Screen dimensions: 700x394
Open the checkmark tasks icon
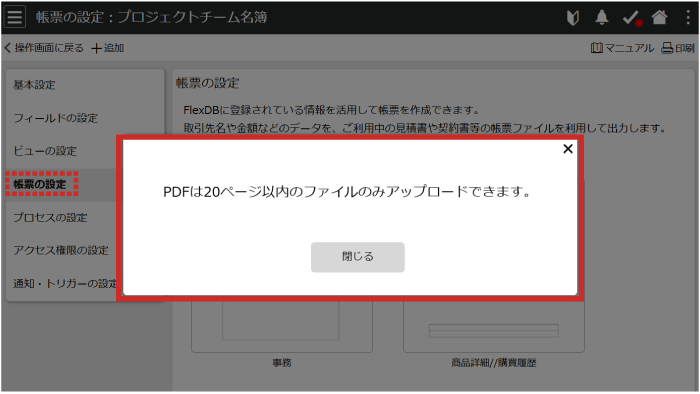point(632,18)
